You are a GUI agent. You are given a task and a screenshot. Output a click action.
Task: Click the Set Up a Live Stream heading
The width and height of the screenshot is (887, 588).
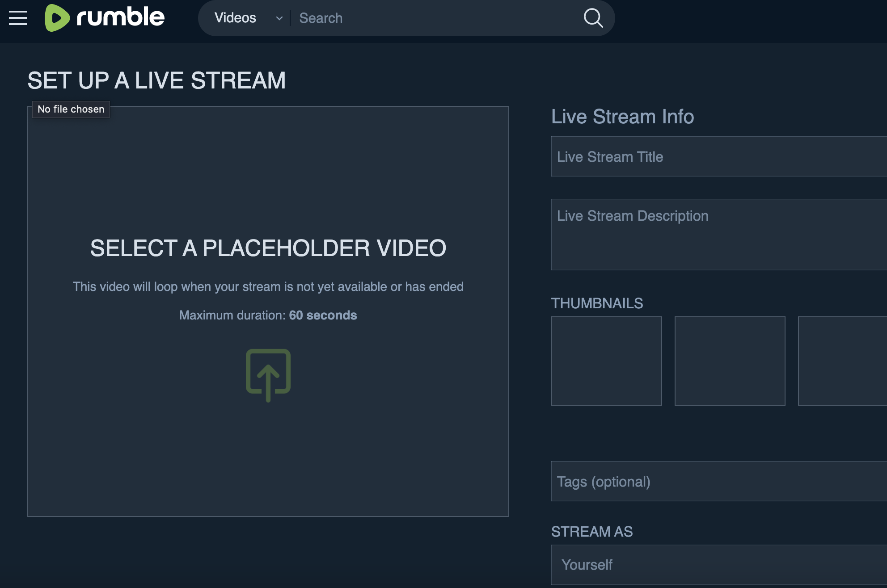[x=156, y=80]
